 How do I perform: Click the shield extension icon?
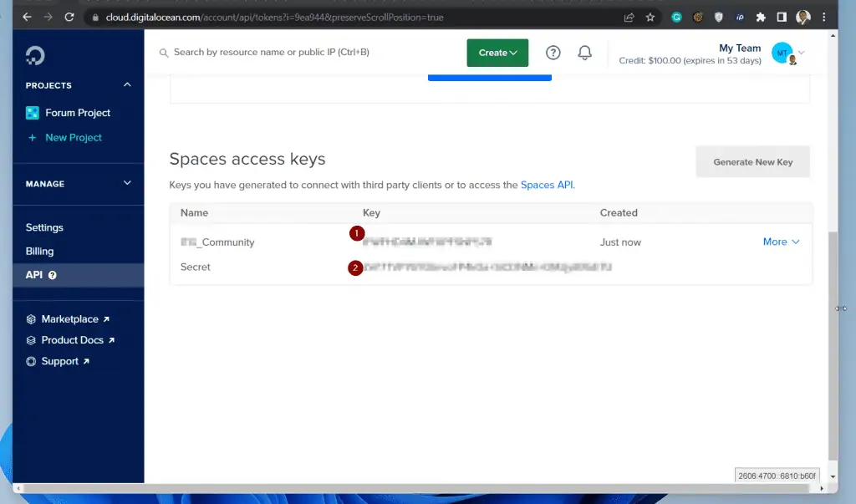pyautogui.click(x=718, y=18)
